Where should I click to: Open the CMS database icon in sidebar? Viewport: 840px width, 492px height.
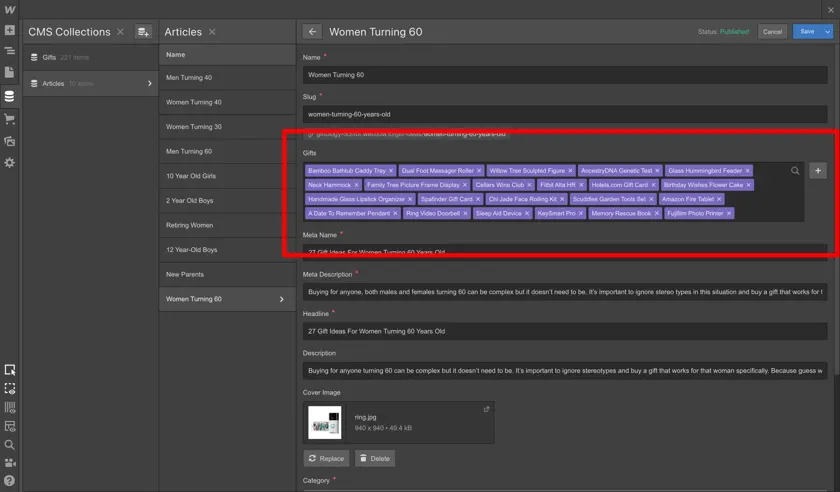tap(10, 96)
